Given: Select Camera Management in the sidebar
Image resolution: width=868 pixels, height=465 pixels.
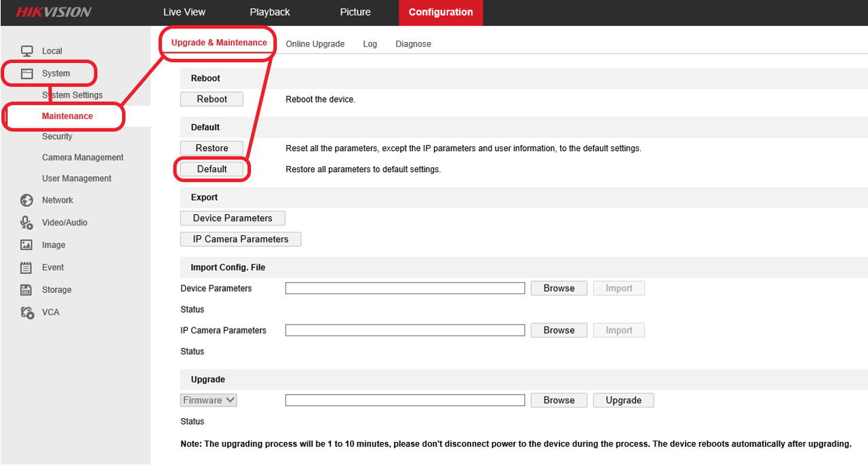Looking at the screenshot, I should click(x=83, y=157).
